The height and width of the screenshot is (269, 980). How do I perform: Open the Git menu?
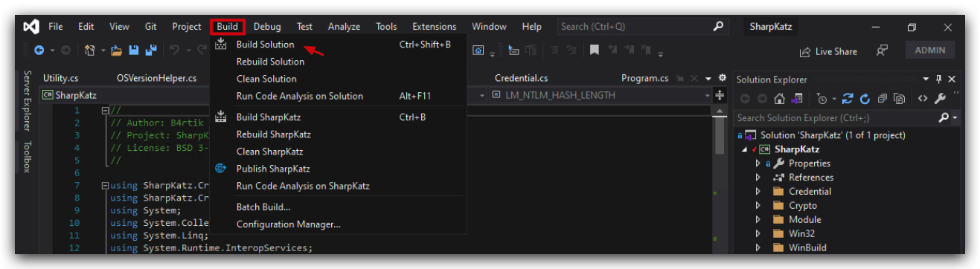click(x=151, y=27)
